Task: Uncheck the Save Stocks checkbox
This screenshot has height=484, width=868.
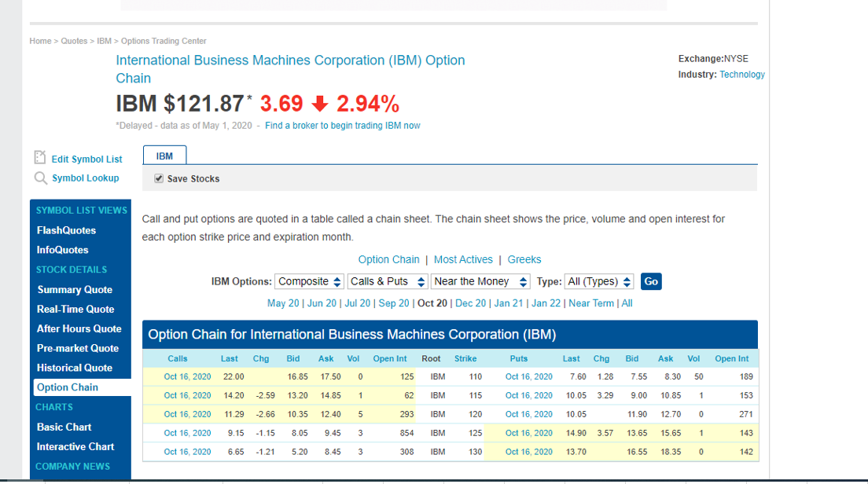Action: coord(158,178)
